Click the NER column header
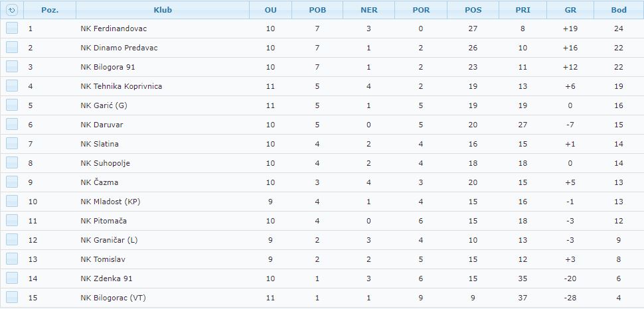The width and height of the screenshot is (644, 309). click(x=369, y=10)
